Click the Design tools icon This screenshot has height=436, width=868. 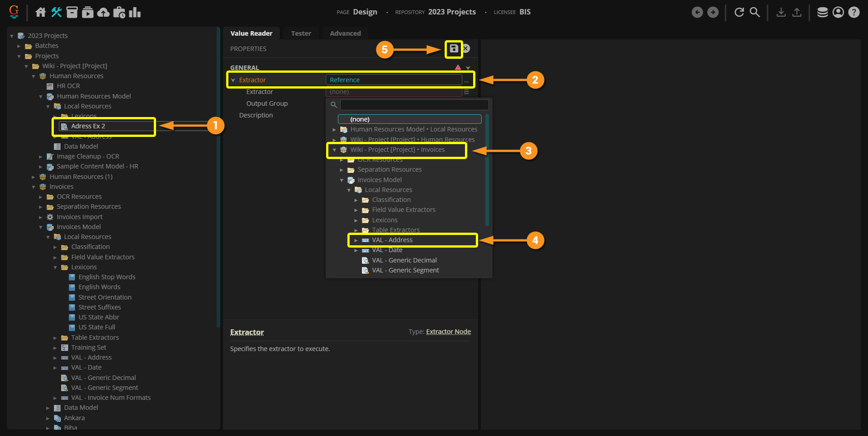point(57,12)
